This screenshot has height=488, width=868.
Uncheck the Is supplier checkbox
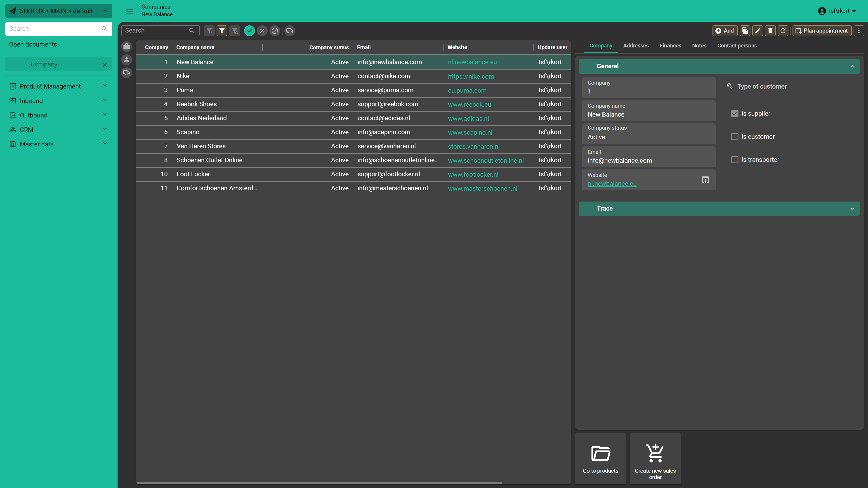735,113
